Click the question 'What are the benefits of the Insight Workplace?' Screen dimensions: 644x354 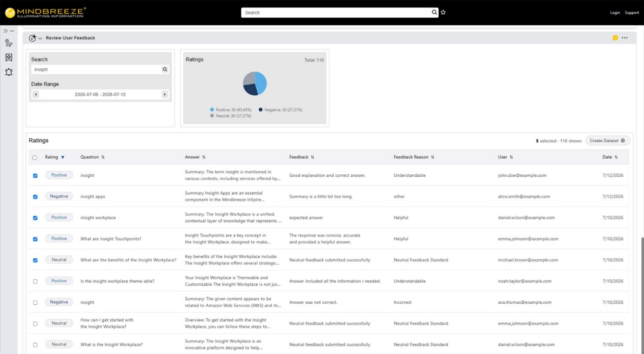coord(128,260)
